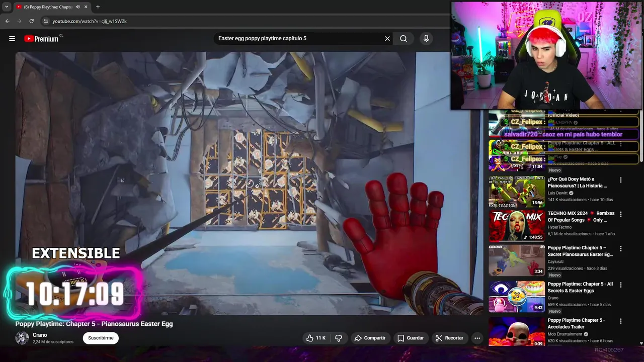Open a new browser tab
Viewport: 644px width, 362px height.
coord(98,7)
